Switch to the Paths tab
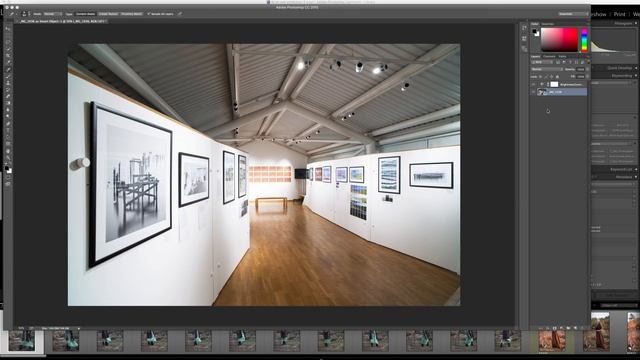The image size is (640, 360). tap(562, 56)
